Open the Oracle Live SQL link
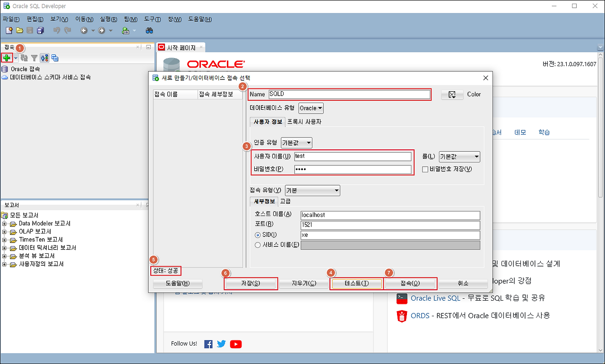The image size is (605, 364). coord(435,298)
